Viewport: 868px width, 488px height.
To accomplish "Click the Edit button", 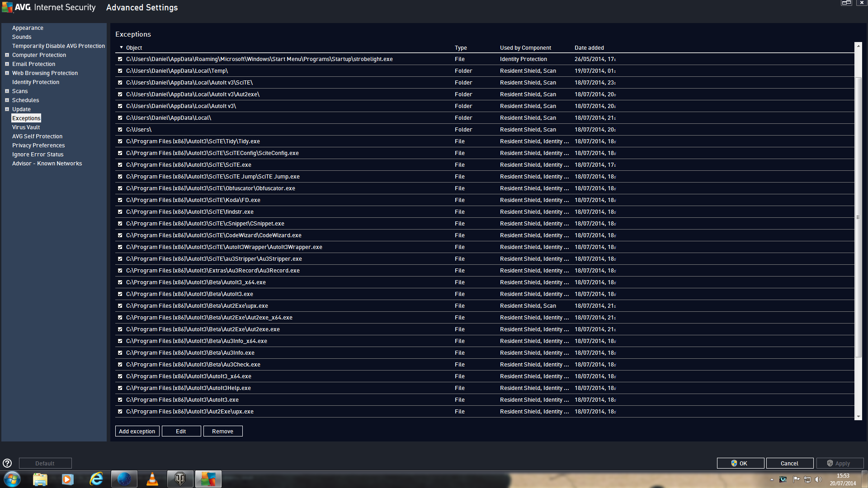I will (x=181, y=431).
